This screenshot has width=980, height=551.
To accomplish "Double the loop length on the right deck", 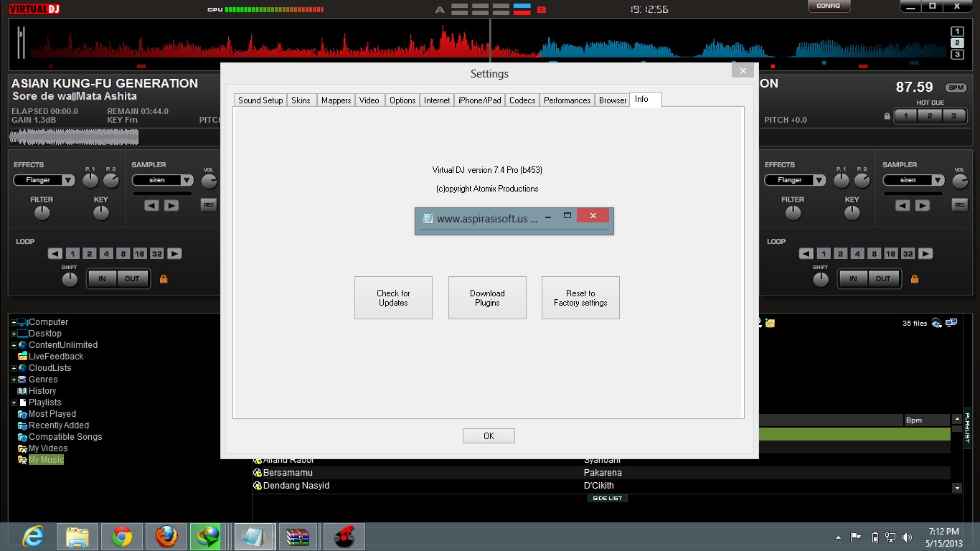I will [925, 253].
